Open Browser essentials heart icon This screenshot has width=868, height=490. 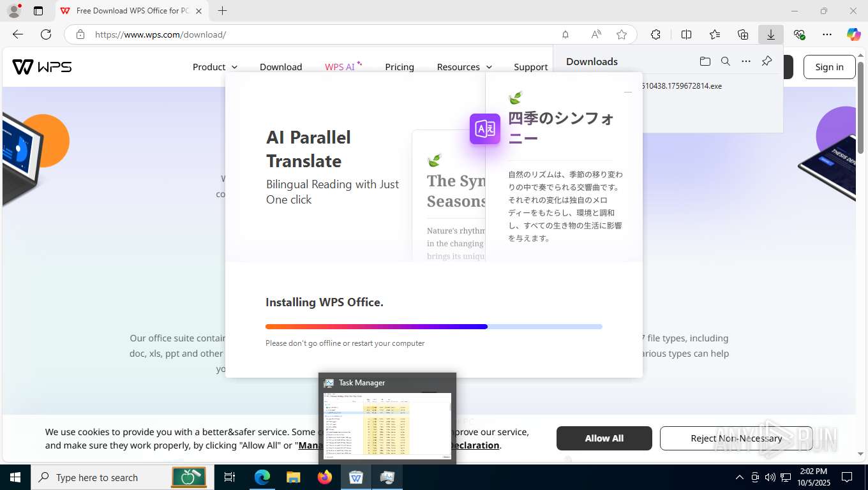coord(799,34)
